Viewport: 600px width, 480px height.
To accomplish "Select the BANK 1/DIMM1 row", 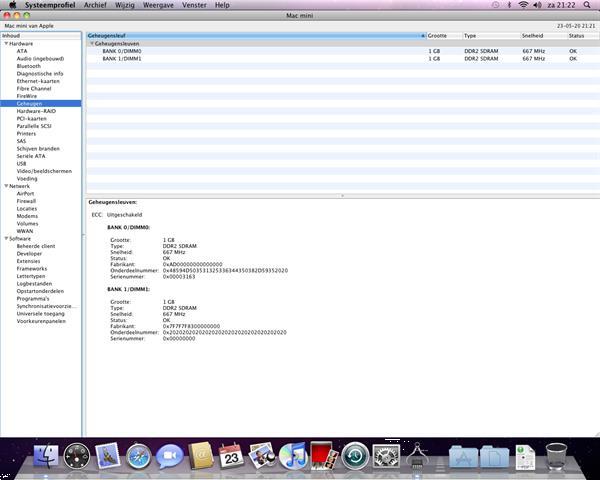I will (x=342, y=59).
